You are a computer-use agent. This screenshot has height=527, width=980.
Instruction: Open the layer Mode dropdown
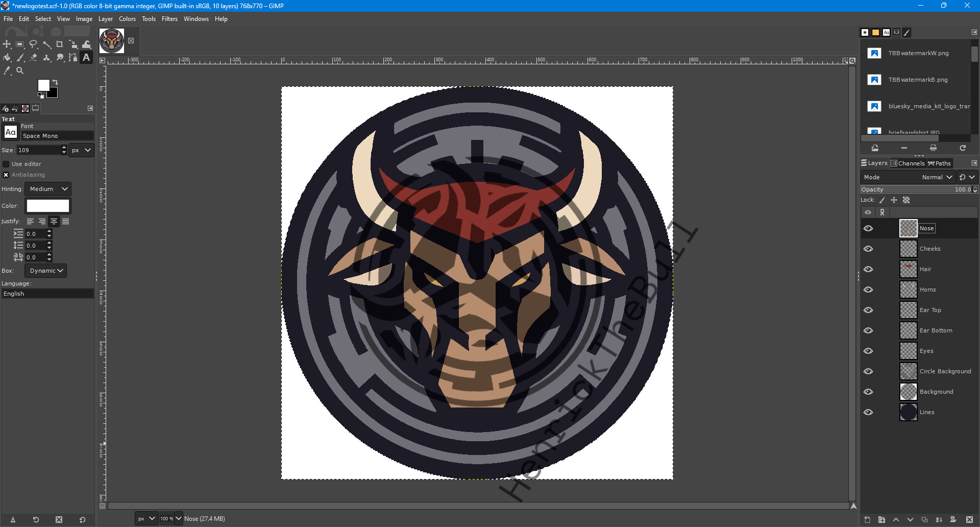pyautogui.click(x=908, y=177)
